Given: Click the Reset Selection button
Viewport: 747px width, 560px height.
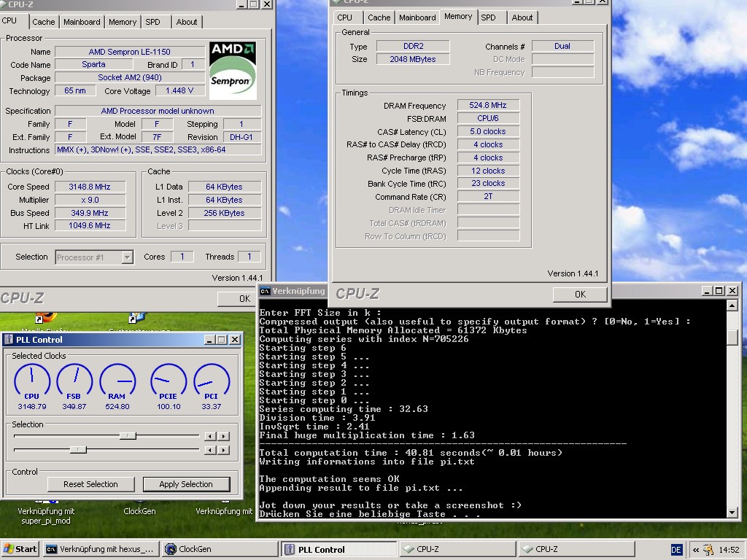Looking at the screenshot, I should 90,484.
